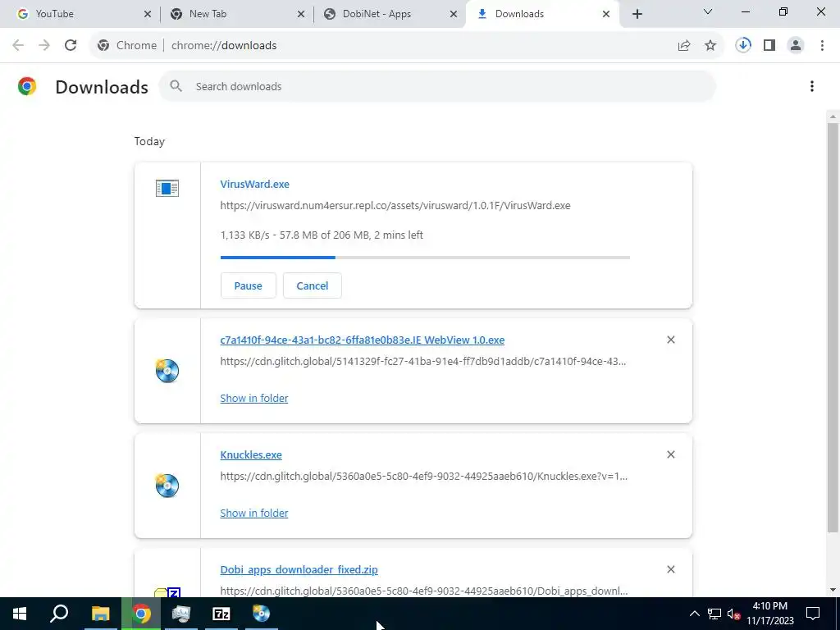Open the Knuckles.exe download link

point(251,454)
